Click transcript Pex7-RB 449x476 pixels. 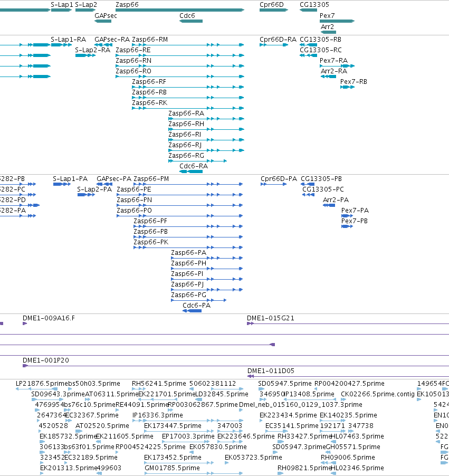[x=347, y=87]
